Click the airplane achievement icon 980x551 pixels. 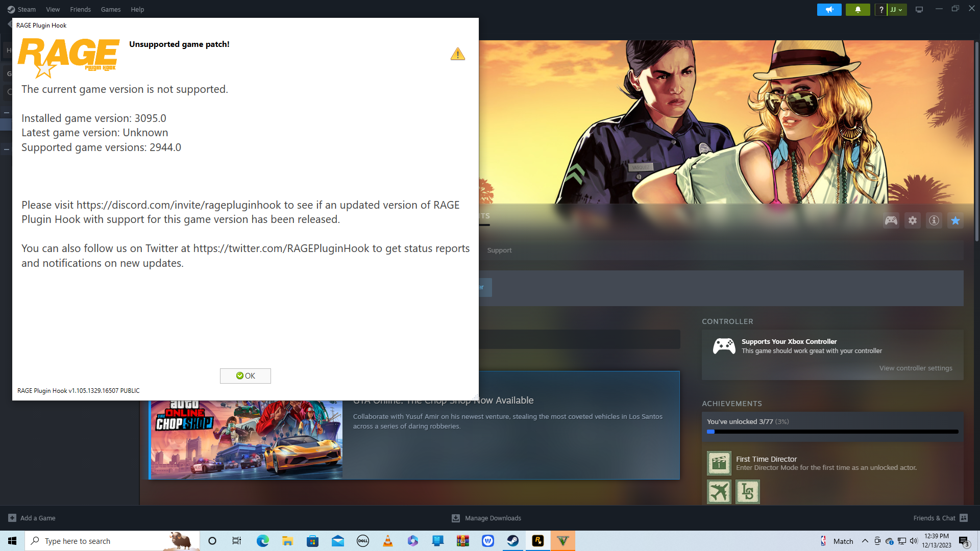pyautogui.click(x=719, y=492)
